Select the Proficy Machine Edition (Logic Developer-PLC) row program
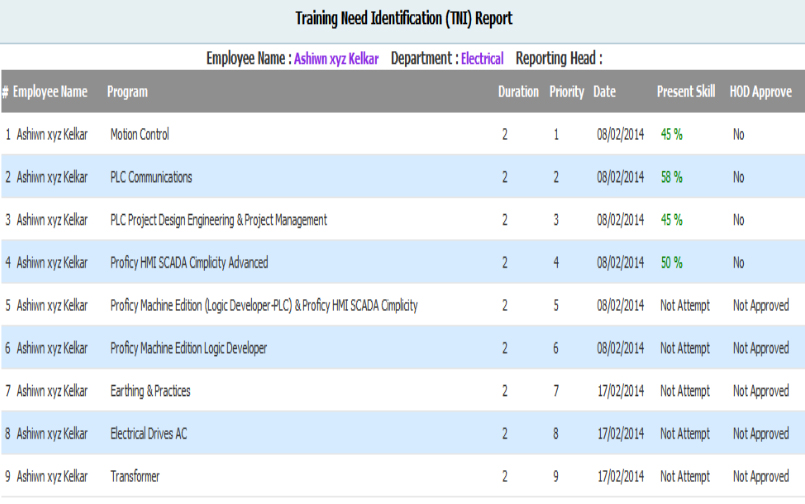Screen dimensions: 805x504 [x=264, y=305]
